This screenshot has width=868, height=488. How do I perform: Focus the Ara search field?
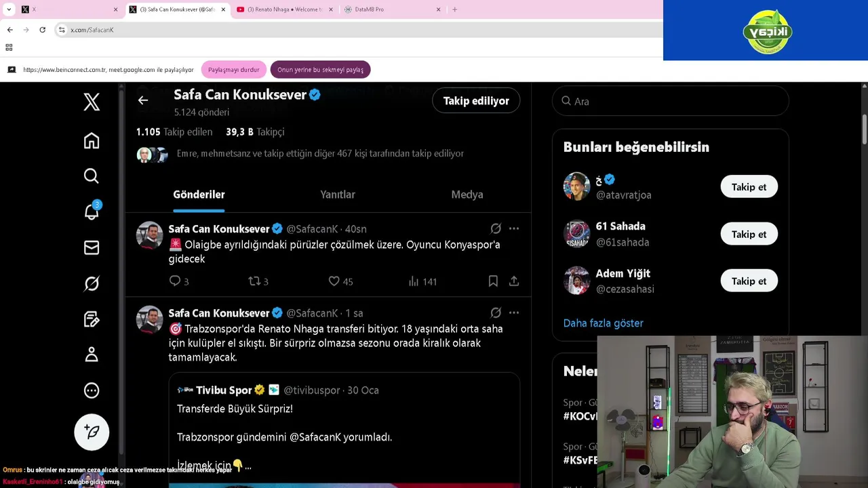[671, 101]
